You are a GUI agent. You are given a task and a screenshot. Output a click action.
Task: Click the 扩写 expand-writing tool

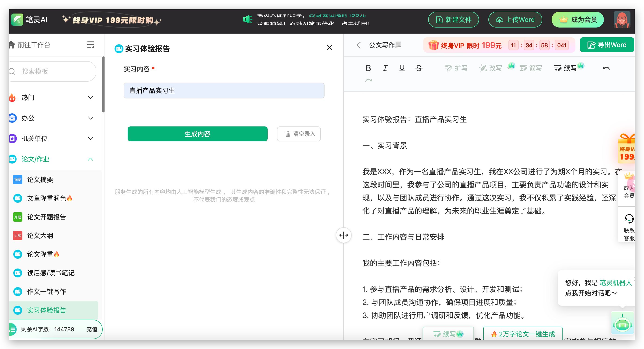[456, 68]
